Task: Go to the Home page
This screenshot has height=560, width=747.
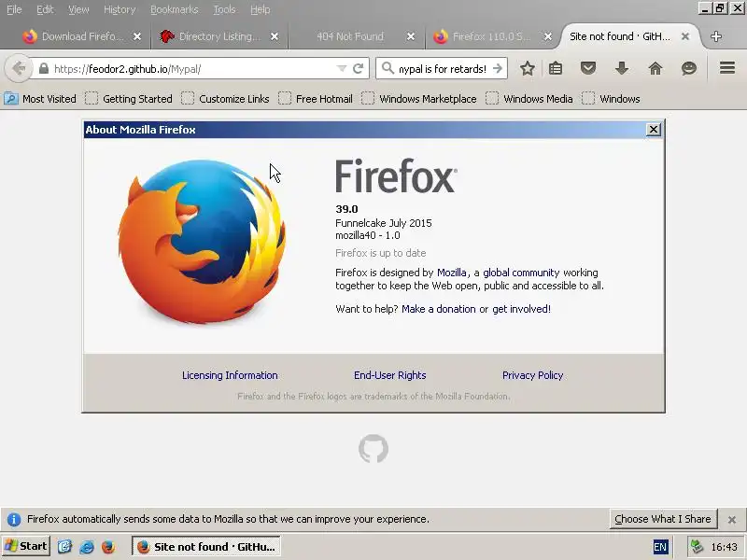Action: tap(655, 68)
